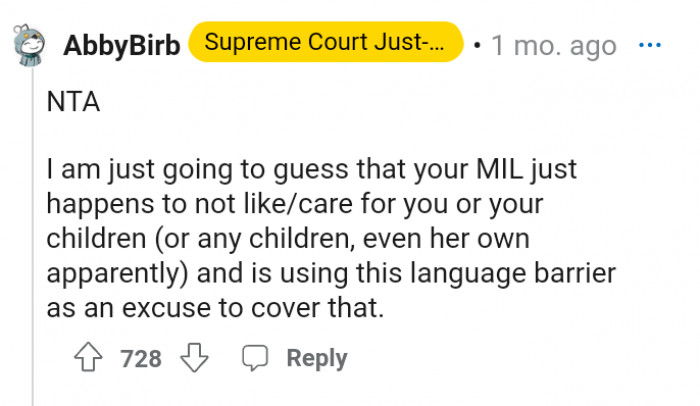This screenshot has height=406, width=700.
Task: Click the speech bubble reply icon
Action: click(255, 358)
